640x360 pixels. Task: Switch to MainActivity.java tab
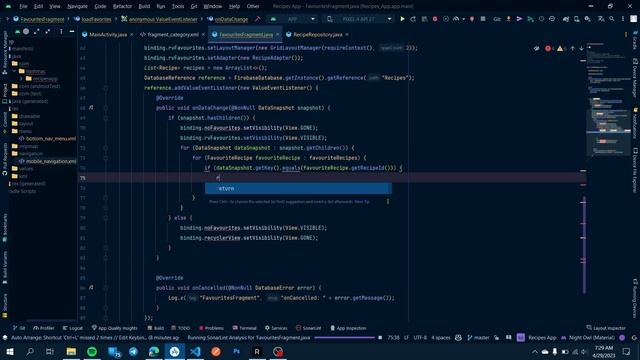tap(108, 35)
